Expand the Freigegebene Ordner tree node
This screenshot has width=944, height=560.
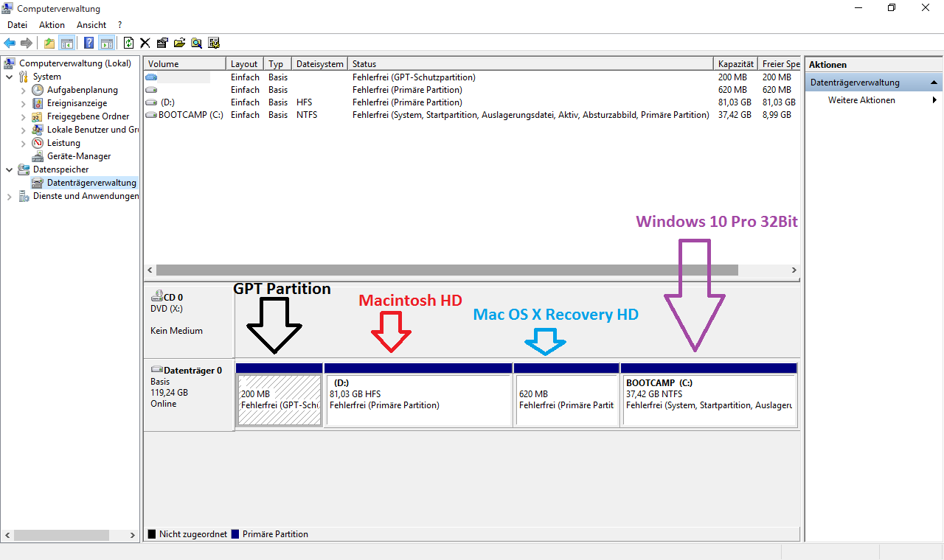click(23, 116)
